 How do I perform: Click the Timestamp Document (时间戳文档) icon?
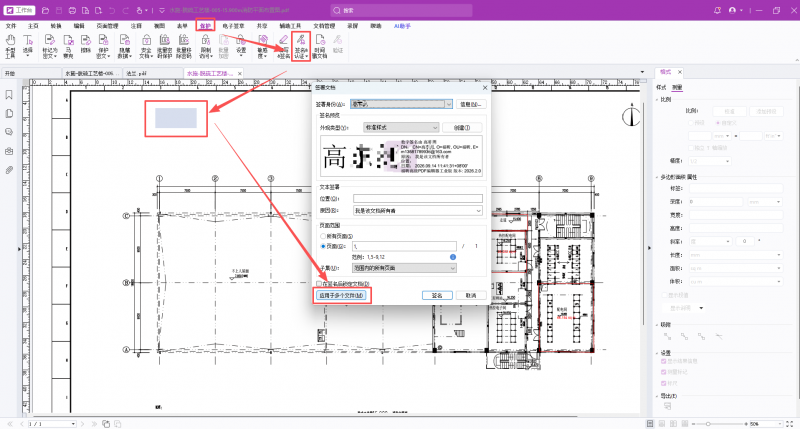click(x=320, y=46)
